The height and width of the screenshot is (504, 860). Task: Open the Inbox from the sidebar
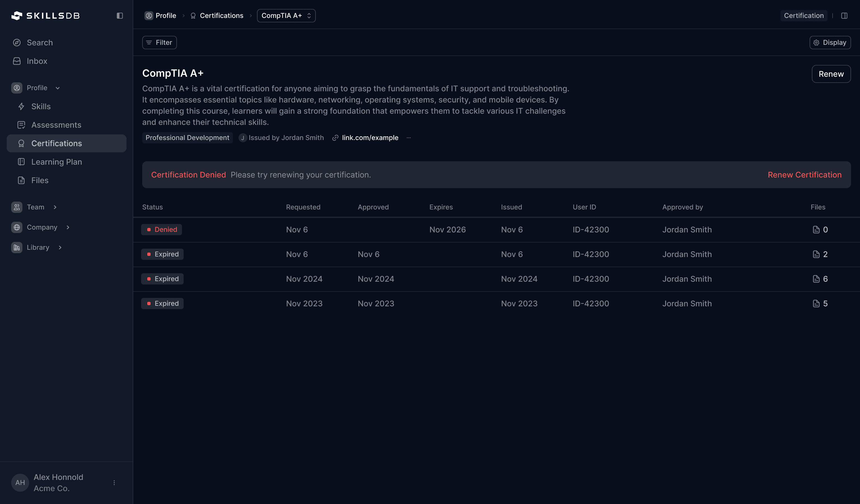point(37,61)
